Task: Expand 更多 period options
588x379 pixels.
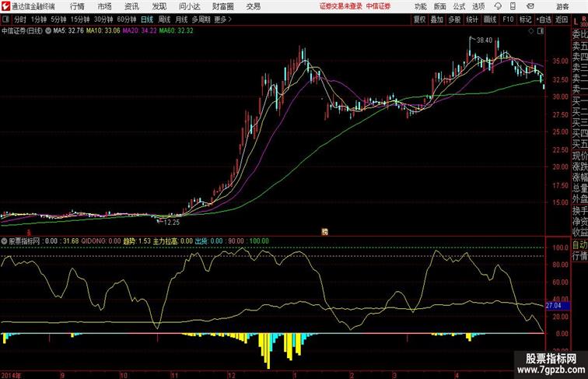Action: click(222, 19)
